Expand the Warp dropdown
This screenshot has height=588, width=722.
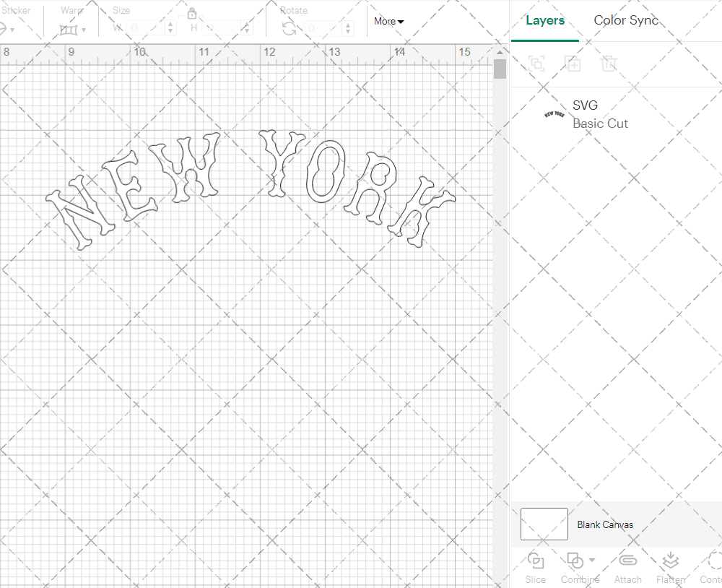[73, 30]
